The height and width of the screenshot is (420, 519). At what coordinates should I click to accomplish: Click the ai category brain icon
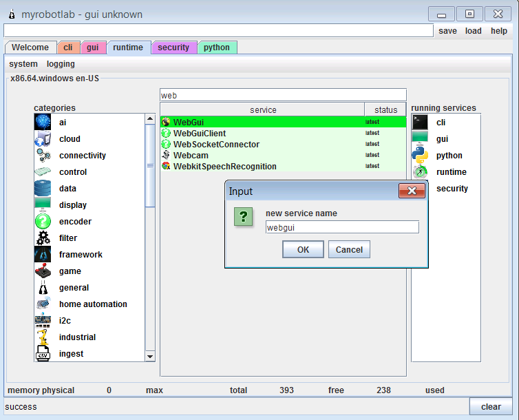tap(43, 122)
